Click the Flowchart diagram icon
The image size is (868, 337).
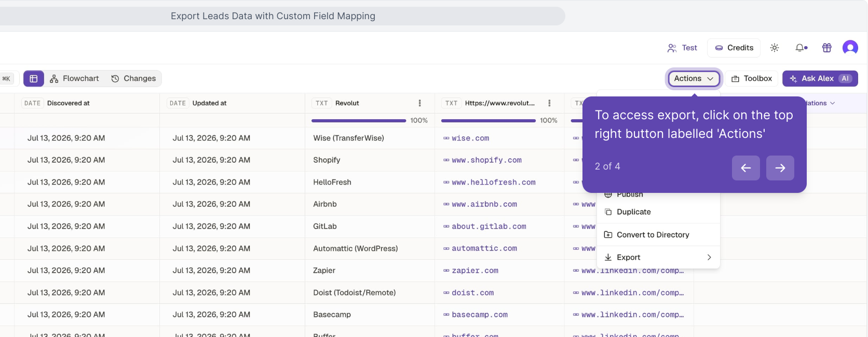coord(54,79)
